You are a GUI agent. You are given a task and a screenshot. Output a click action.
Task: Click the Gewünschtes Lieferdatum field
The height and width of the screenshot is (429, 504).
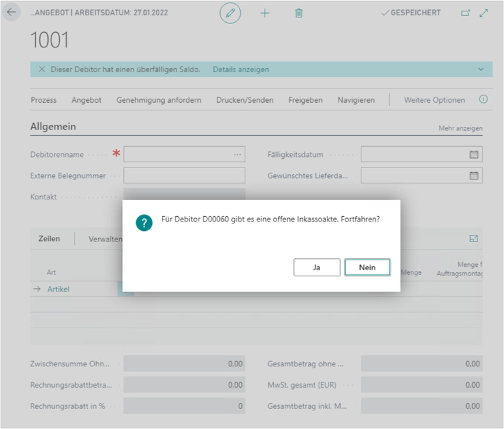click(x=421, y=175)
